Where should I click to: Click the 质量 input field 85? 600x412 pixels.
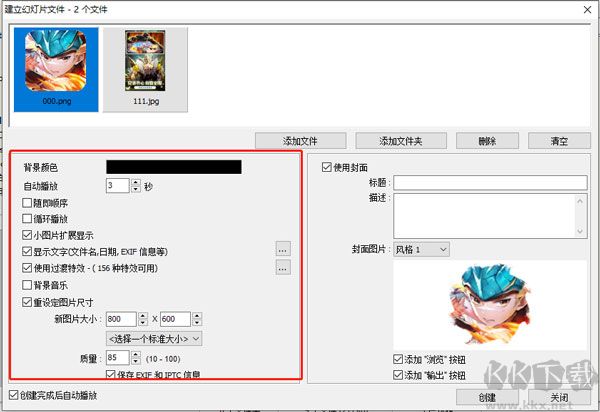[x=117, y=358]
